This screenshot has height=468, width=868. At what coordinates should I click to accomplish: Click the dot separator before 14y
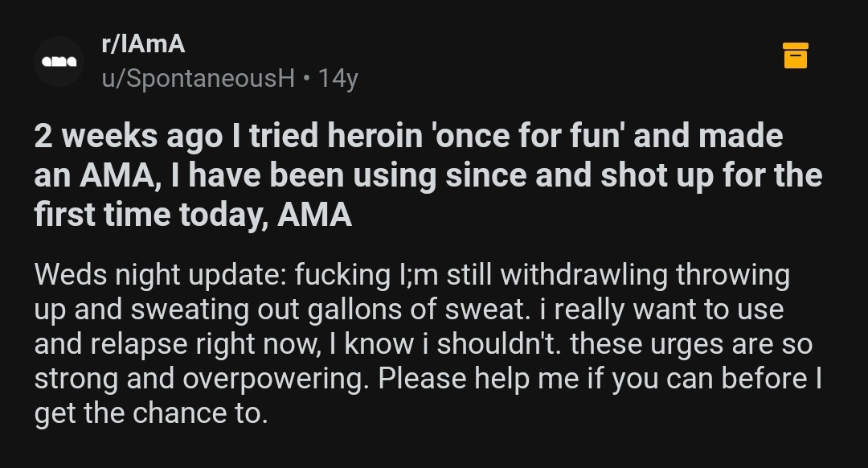(x=306, y=78)
